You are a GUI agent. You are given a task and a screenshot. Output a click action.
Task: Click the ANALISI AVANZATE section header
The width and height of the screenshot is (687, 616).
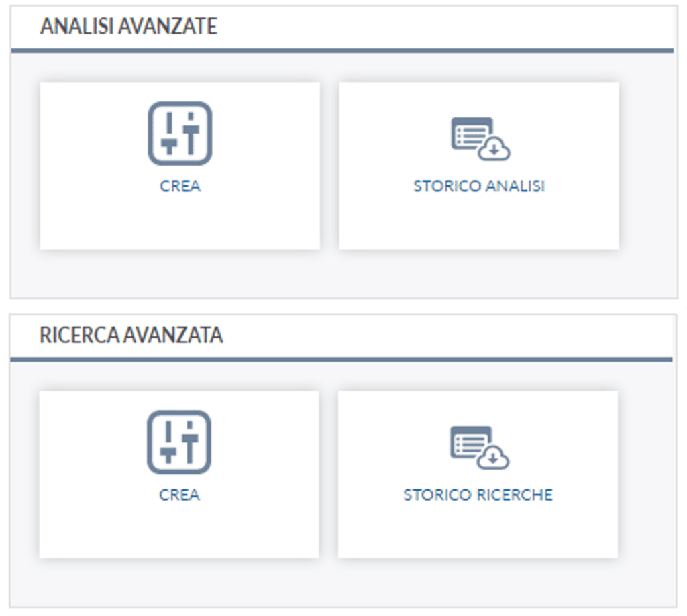click(x=128, y=27)
